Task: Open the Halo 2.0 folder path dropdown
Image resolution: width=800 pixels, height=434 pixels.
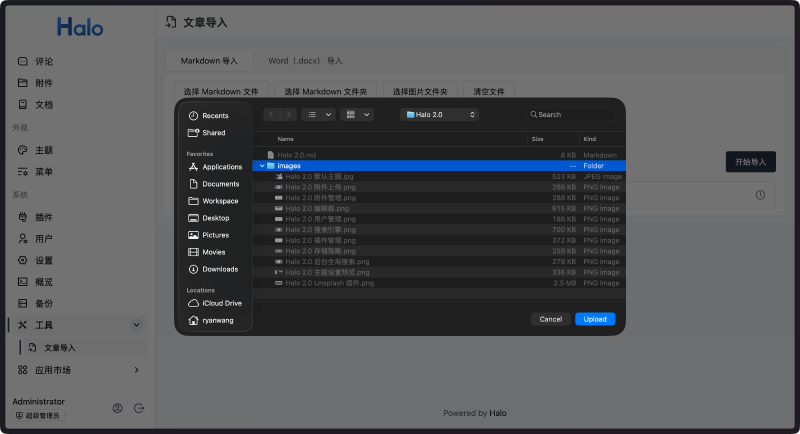Action: 440,115
